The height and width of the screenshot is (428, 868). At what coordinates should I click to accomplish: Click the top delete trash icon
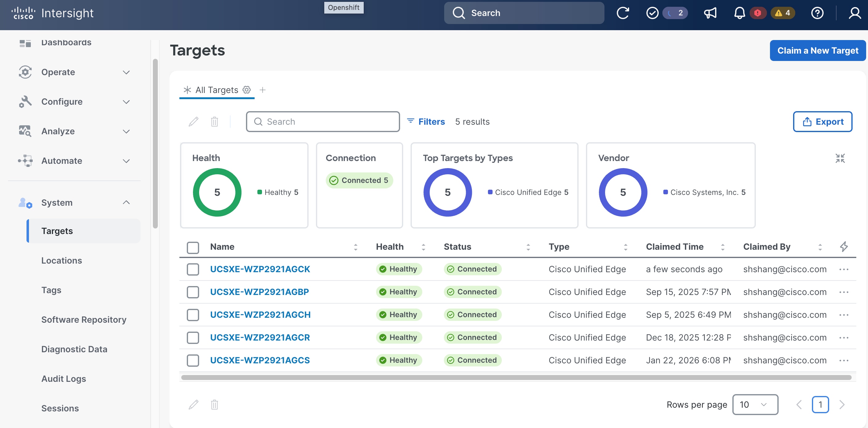[x=214, y=121]
